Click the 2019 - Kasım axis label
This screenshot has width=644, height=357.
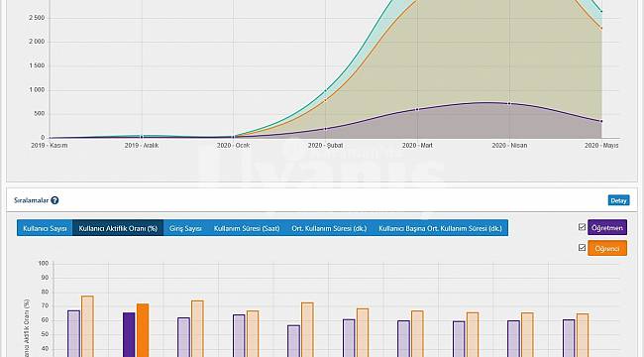coord(50,146)
